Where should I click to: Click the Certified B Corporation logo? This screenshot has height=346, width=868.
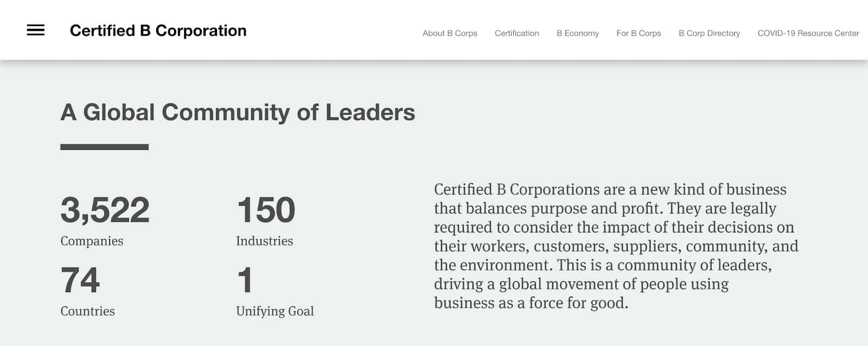[157, 30]
